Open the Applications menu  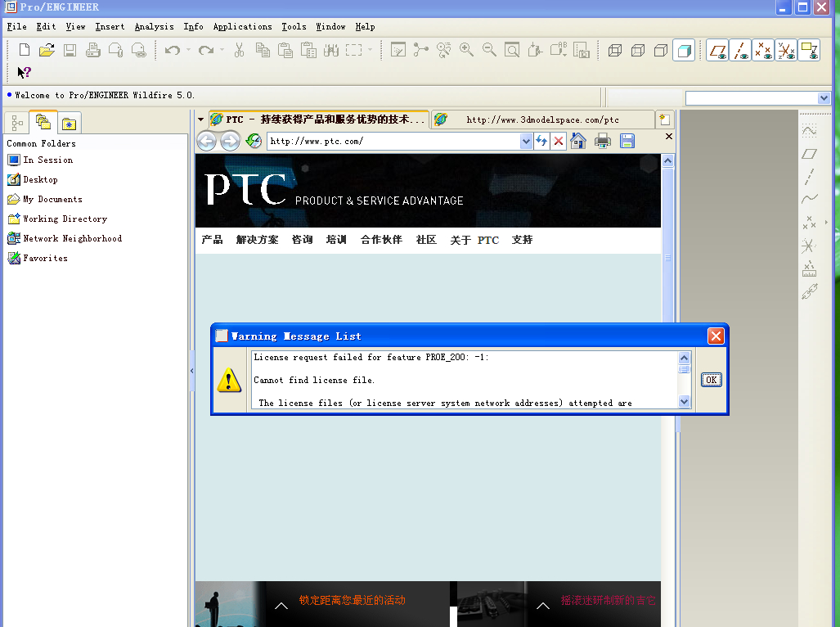point(243,26)
